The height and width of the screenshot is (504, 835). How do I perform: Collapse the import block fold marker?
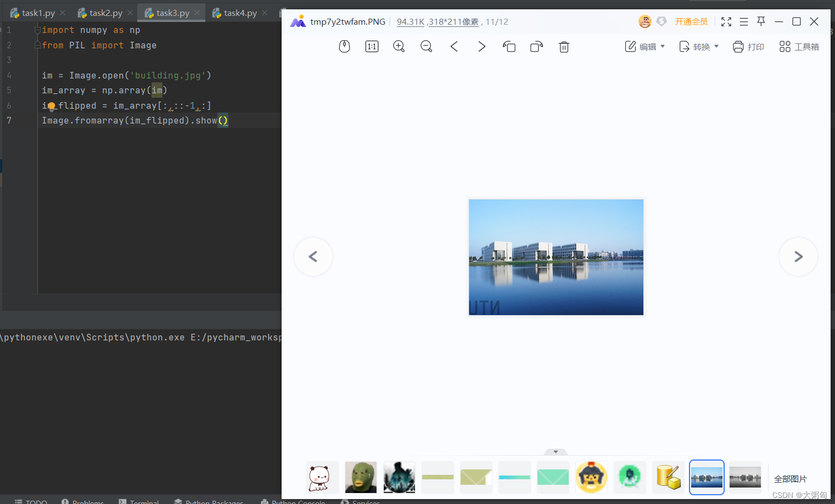point(37,30)
